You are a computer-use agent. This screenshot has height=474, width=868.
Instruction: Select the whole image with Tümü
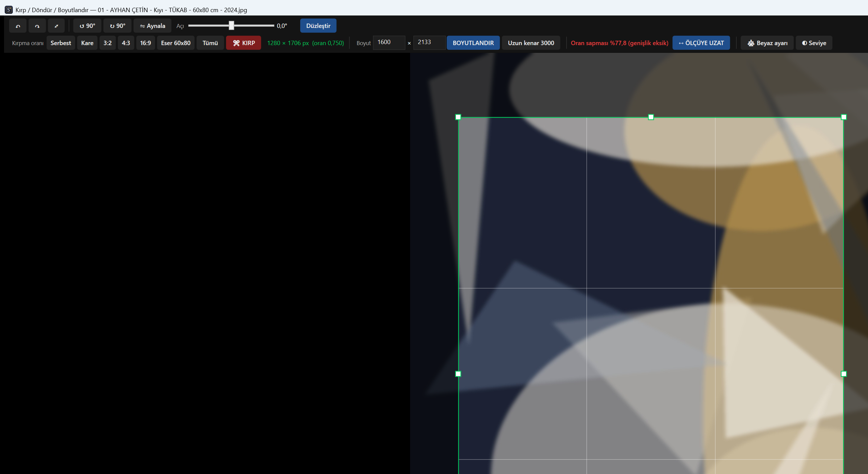point(210,43)
